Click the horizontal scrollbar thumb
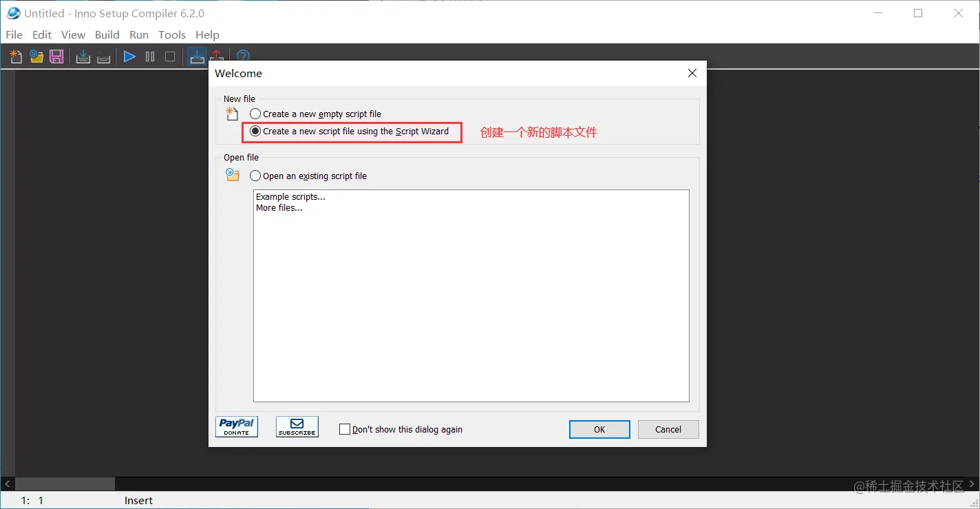 65,484
